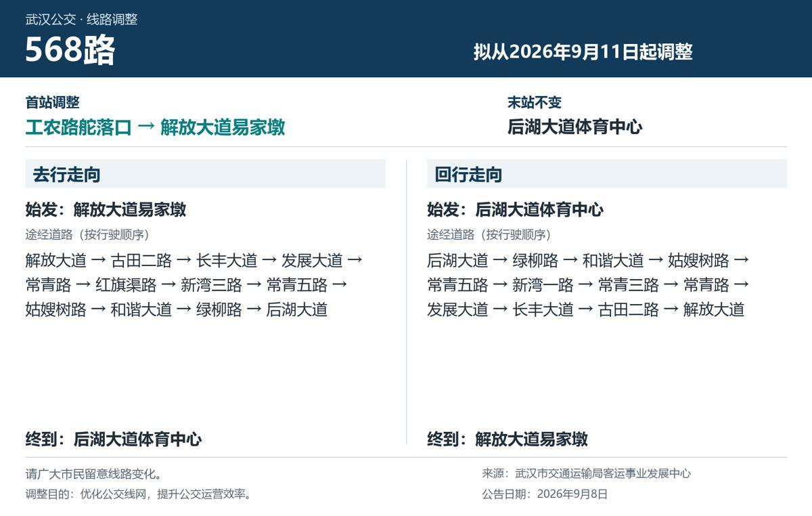
Task: Click 始发：解放大道易家墩 in outbound panel
Action: (x=106, y=210)
